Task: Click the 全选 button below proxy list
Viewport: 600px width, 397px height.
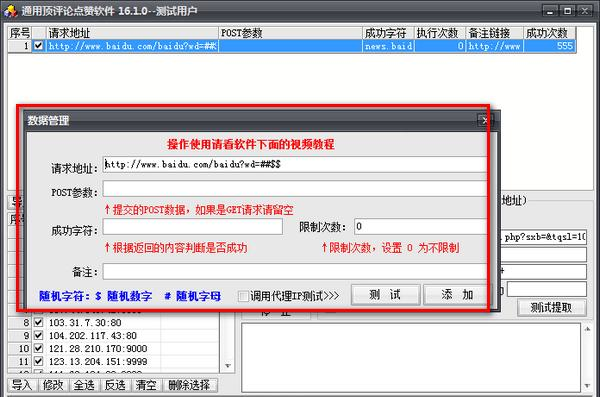Action: (84, 385)
